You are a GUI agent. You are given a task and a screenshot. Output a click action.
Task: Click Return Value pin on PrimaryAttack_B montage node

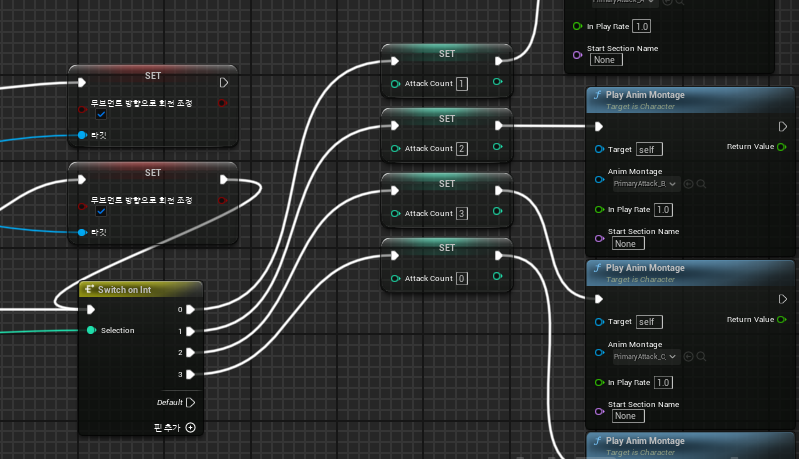(782, 147)
